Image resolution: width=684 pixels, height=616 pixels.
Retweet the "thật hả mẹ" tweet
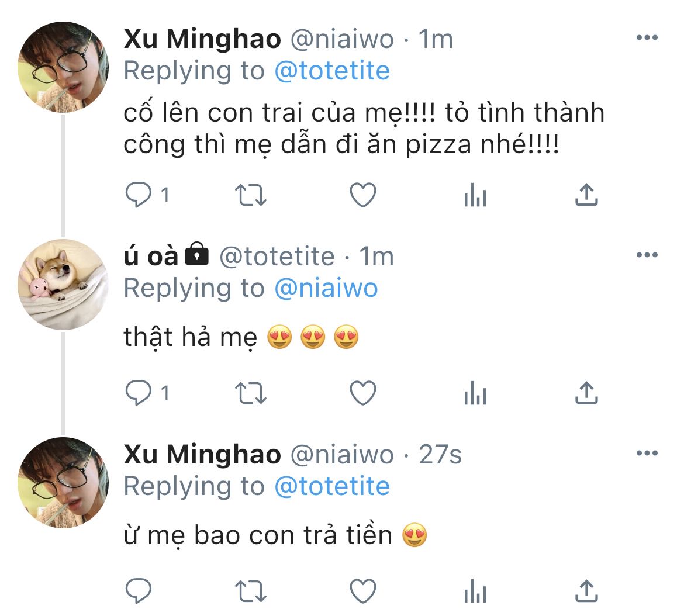[x=250, y=394]
